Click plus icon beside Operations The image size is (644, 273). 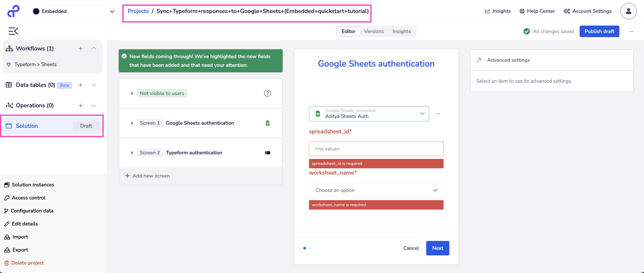80,106
